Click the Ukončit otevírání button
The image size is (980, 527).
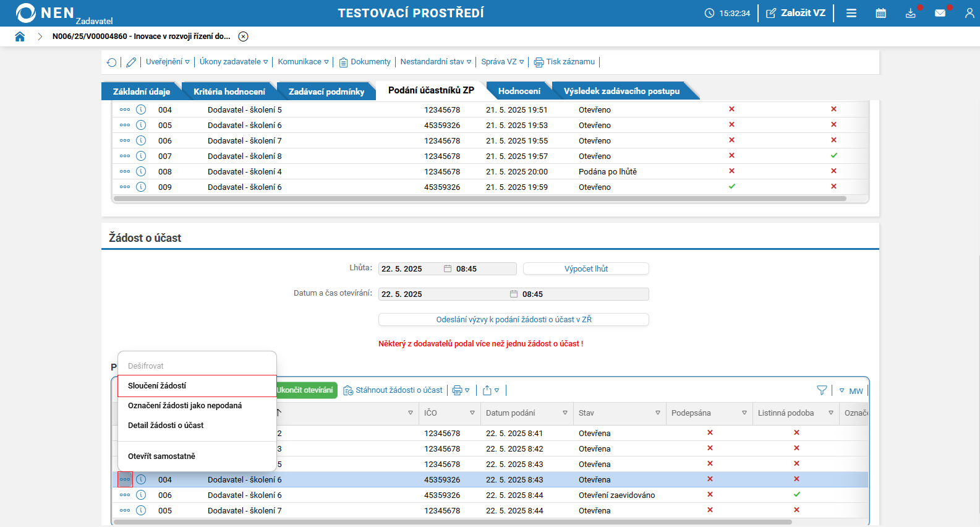point(305,390)
